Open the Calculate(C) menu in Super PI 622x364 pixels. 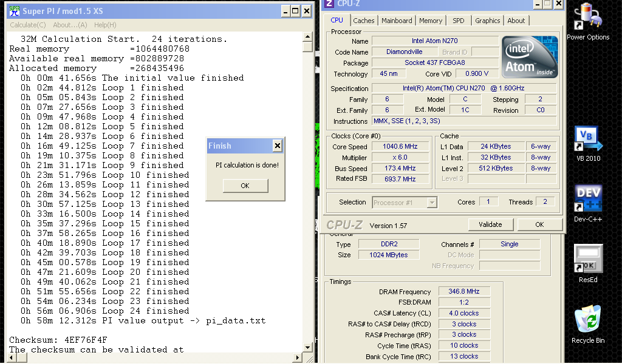tap(28, 24)
